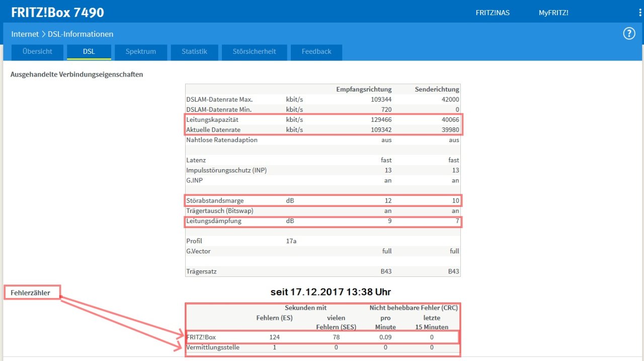The height and width of the screenshot is (361, 644).
Task: Click the Leitungskapazität row label
Action: point(212,120)
